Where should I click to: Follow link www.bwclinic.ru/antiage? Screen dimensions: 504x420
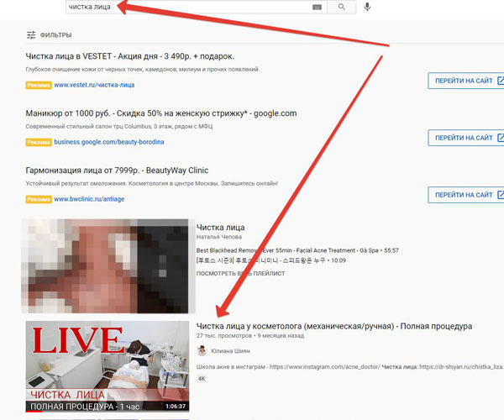(89, 199)
